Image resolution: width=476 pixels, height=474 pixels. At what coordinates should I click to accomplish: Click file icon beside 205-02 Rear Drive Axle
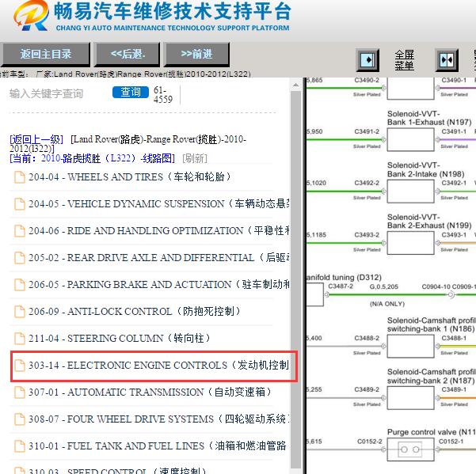(x=20, y=258)
